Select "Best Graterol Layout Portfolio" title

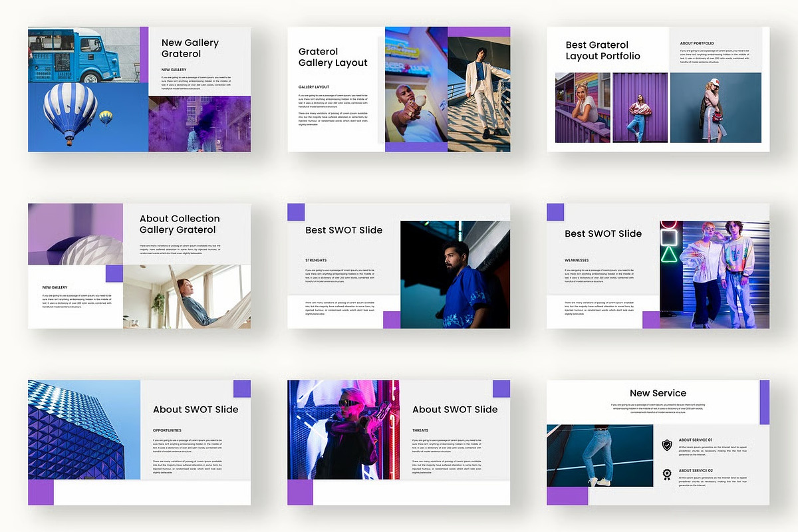click(x=602, y=51)
